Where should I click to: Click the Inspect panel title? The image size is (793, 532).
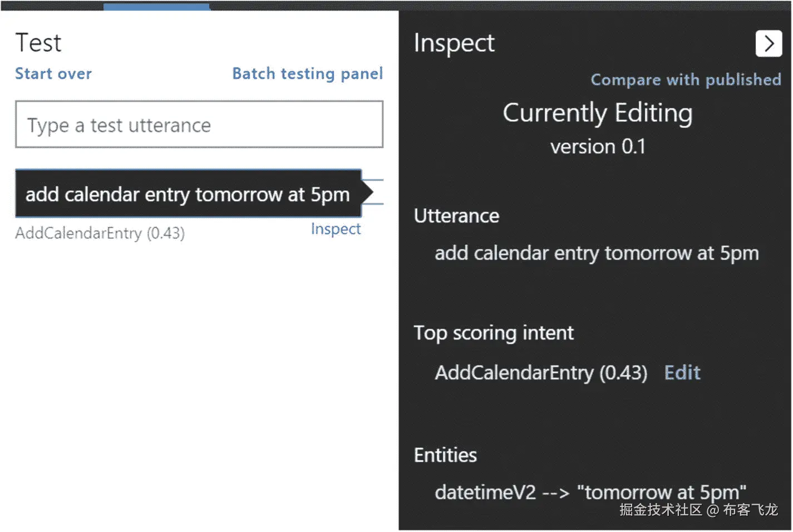coord(454,43)
